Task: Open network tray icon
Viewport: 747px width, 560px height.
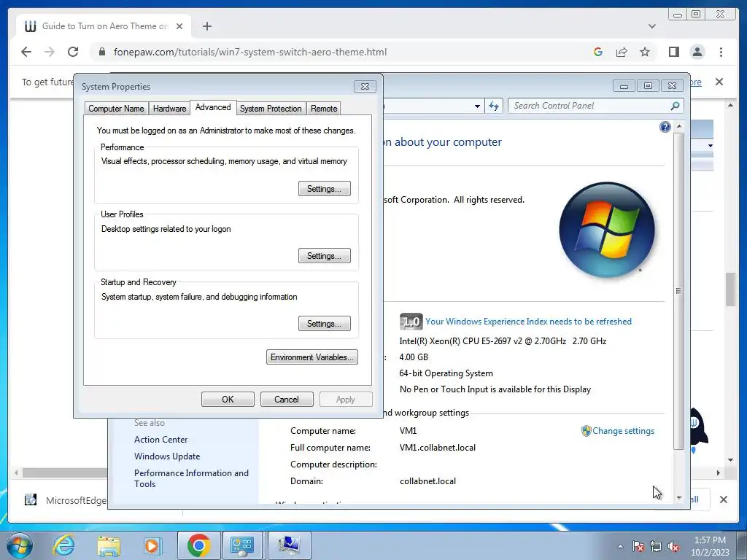Action: point(656,546)
